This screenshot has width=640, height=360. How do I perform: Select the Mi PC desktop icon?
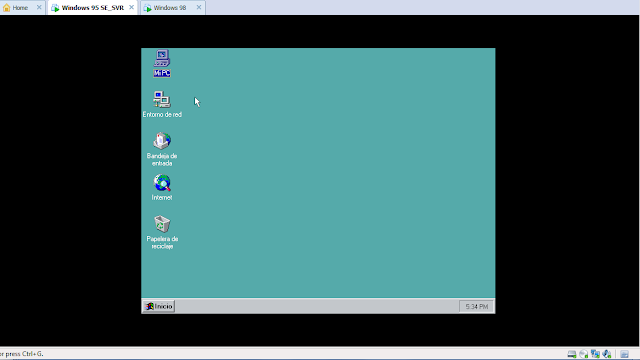click(162, 63)
